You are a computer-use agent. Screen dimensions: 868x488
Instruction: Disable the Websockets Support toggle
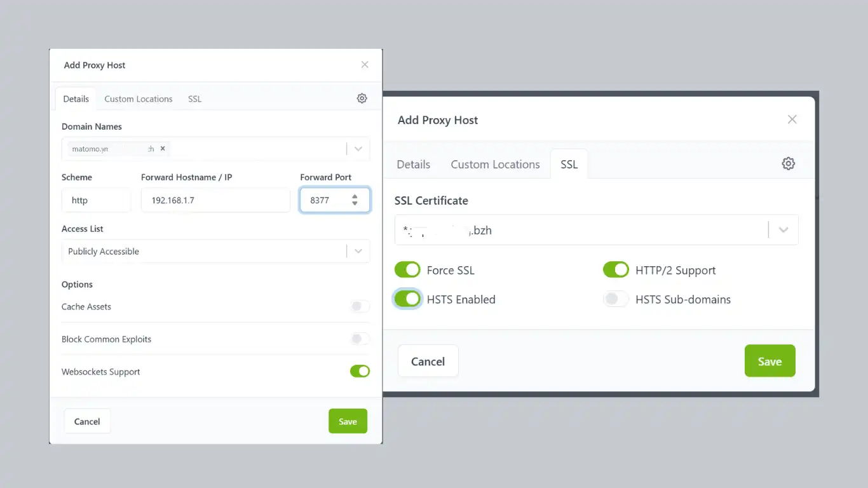pos(360,372)
